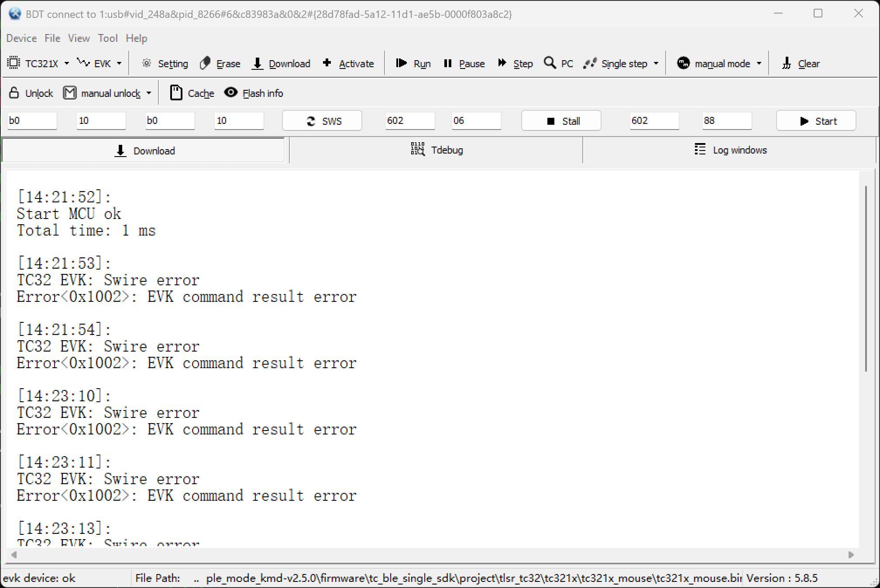The image size is (880, 588).
Task: Switch to the Tdebug tab
Action: click(437, 150)
